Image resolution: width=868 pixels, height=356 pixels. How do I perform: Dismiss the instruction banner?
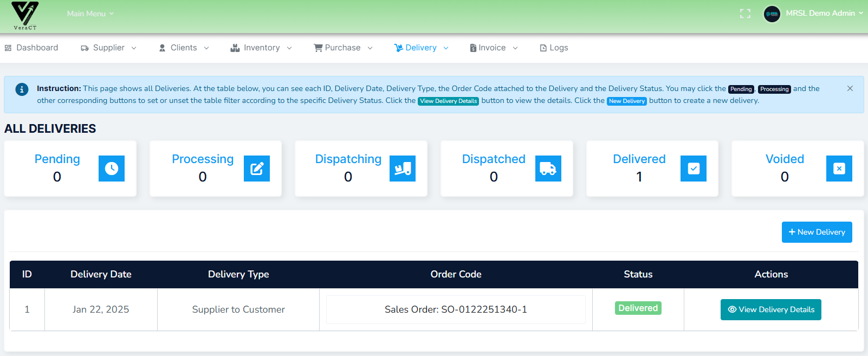(850, 88)
